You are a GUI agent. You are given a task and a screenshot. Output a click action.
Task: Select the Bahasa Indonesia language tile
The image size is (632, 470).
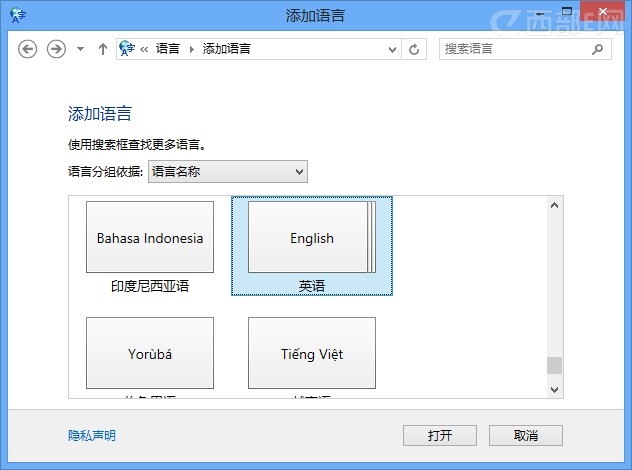click(x=150, y=238)
